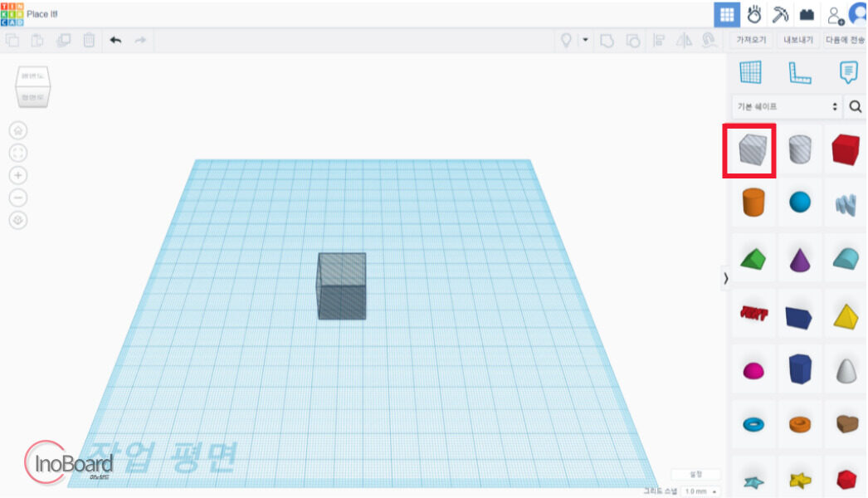Click the Import (가져오기) button
The image size is (868, 498).
(751, 40)
